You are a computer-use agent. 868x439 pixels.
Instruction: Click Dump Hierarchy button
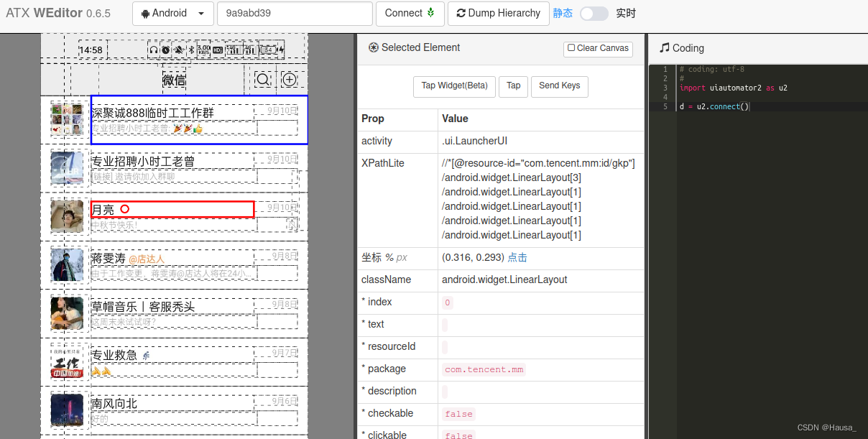tap(498, 13)
